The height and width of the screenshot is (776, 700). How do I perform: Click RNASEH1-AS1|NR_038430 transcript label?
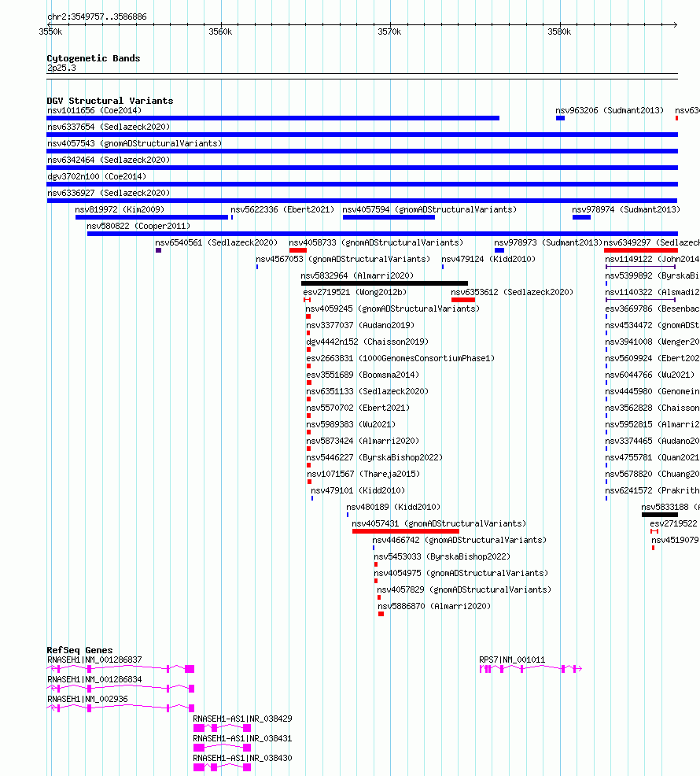[x=242, y=758]
